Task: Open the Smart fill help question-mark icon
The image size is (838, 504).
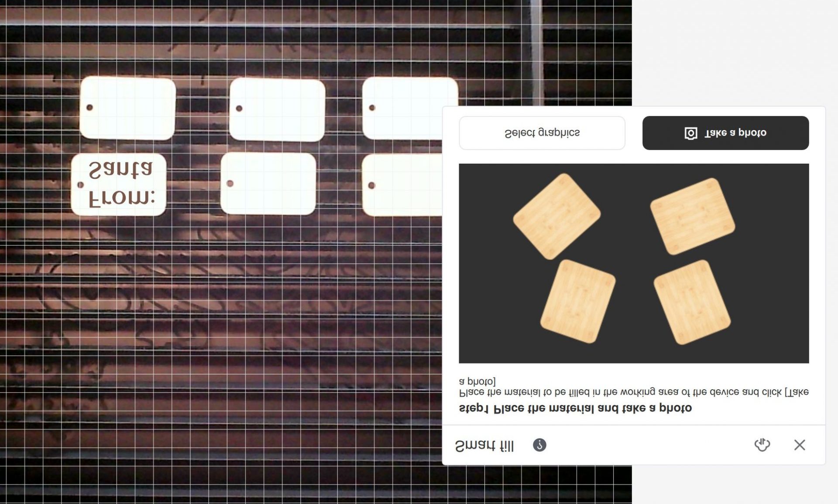Action: tap(539, 445)
